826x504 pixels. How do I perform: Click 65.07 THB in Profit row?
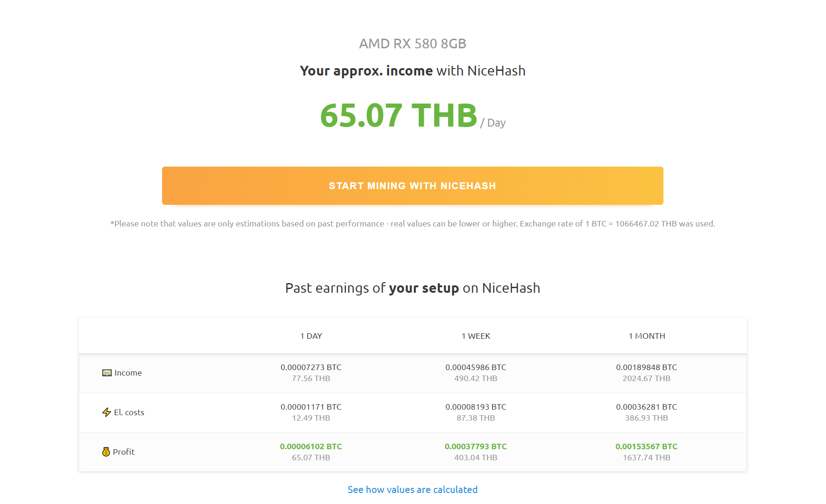tap(311, 458)
